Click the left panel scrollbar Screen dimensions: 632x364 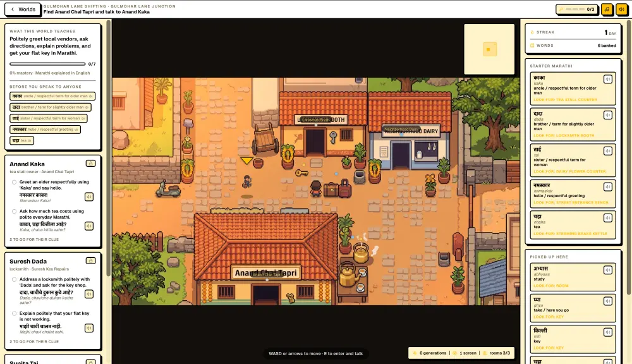[109, 149]
